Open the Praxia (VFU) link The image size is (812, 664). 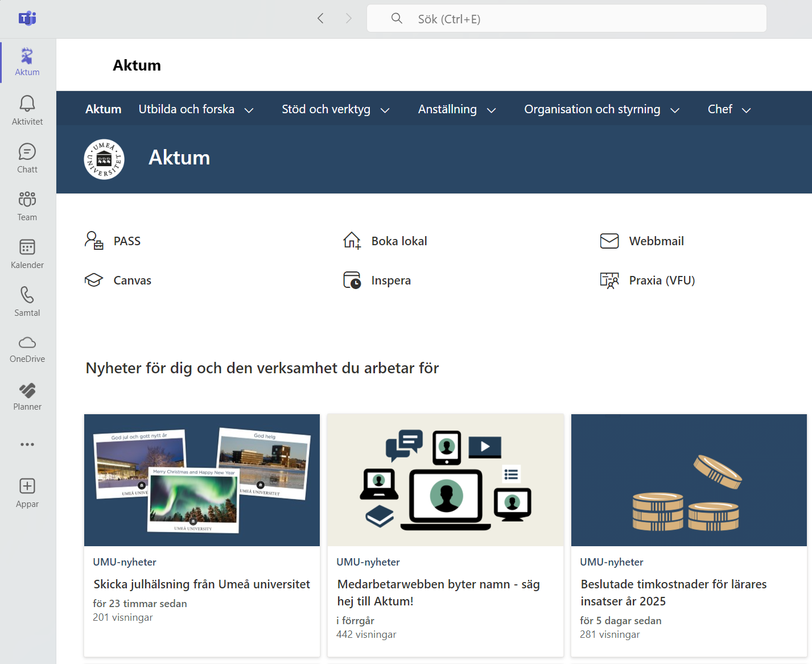[662, 281]
